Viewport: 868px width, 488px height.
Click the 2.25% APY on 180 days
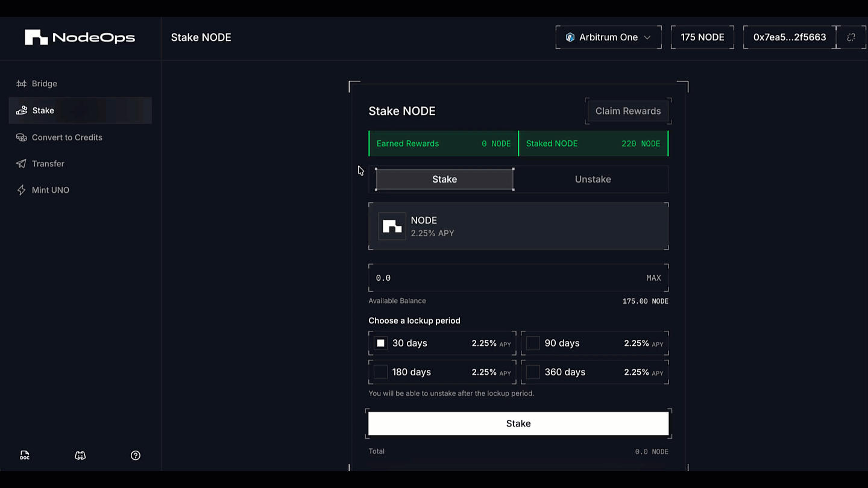point(491,372)
